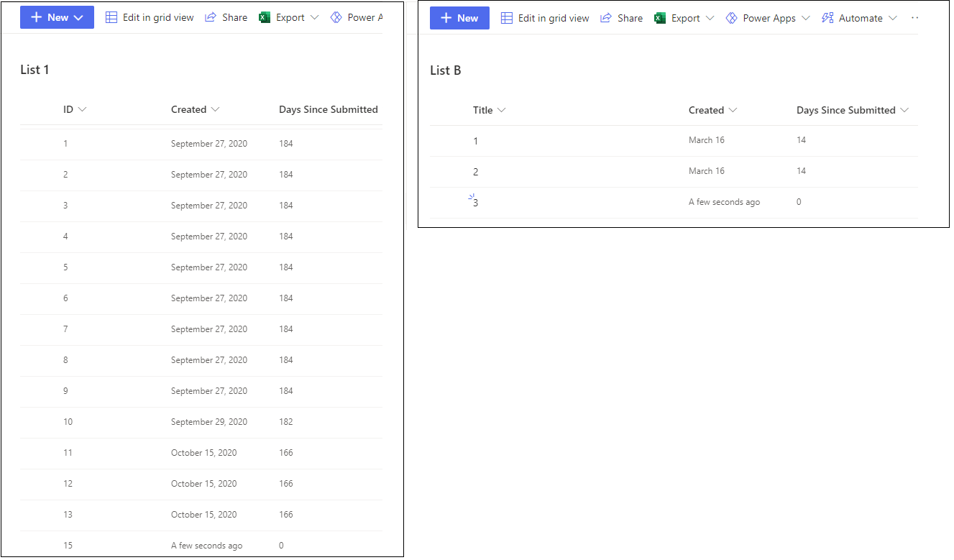Click the Share icon in List B toolbar

[x=606, y=18]
